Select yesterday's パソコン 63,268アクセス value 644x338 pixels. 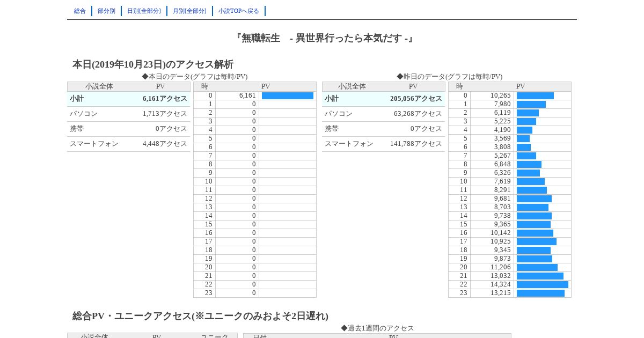(x=418, y=114)
